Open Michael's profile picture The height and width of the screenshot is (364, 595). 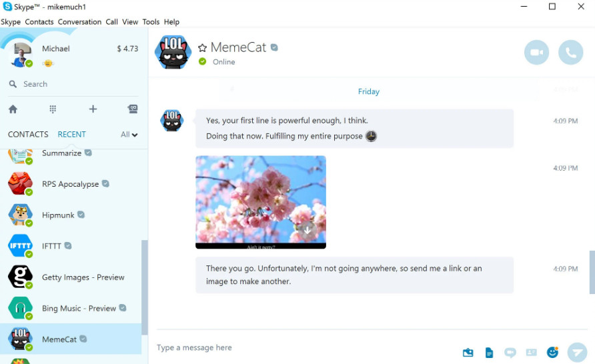point(21,55)
